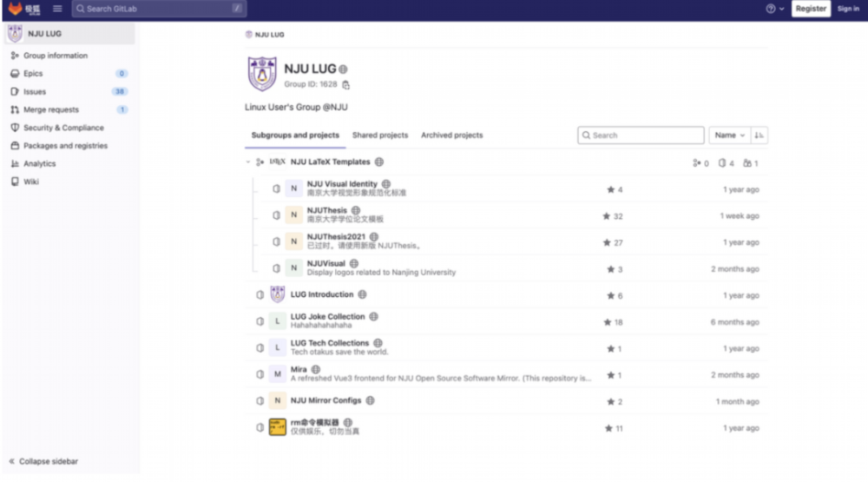Image resolution: width=868 pixels, height=482 pixels.
Task: Click the 1 week ago timestamp of NJUThesis
Action: (740, 216)
